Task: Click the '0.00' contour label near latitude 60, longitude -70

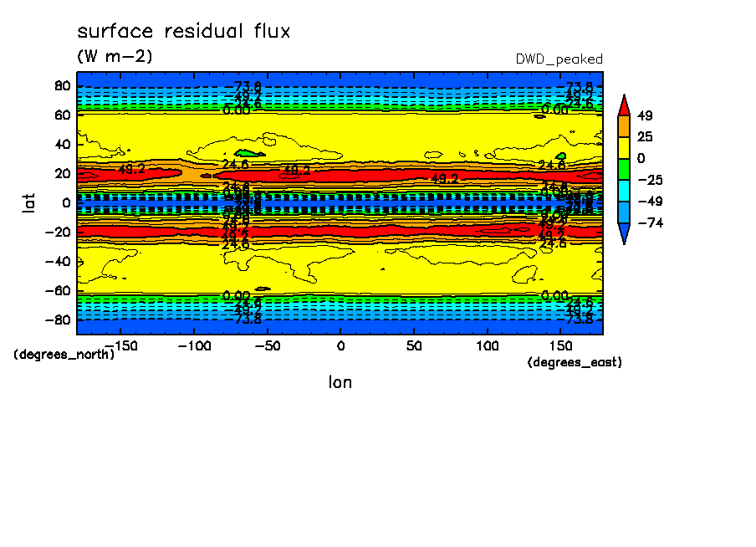Action: [236, 110]
